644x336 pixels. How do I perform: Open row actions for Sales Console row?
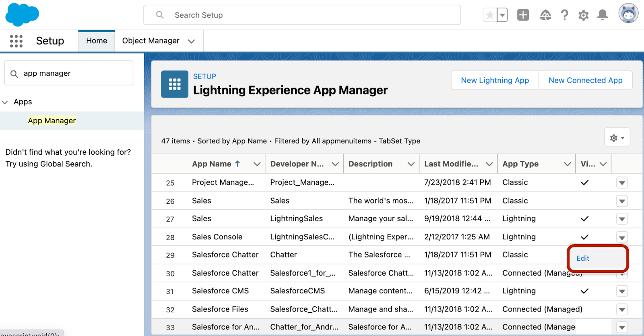click(x=622, y=237)
